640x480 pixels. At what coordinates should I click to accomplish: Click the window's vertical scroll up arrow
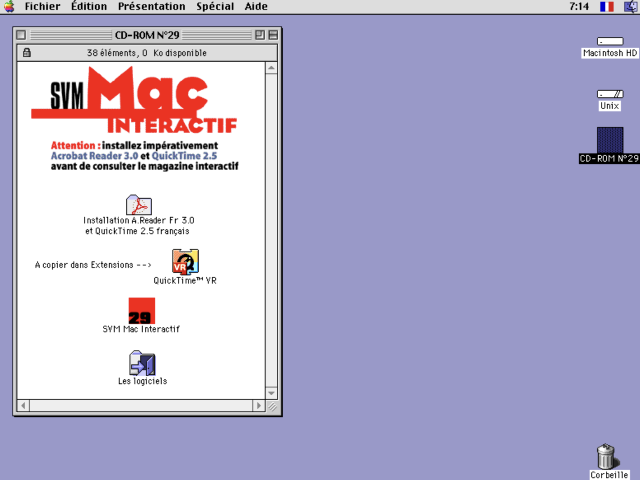pyautogui.click(x=271, y=68)
